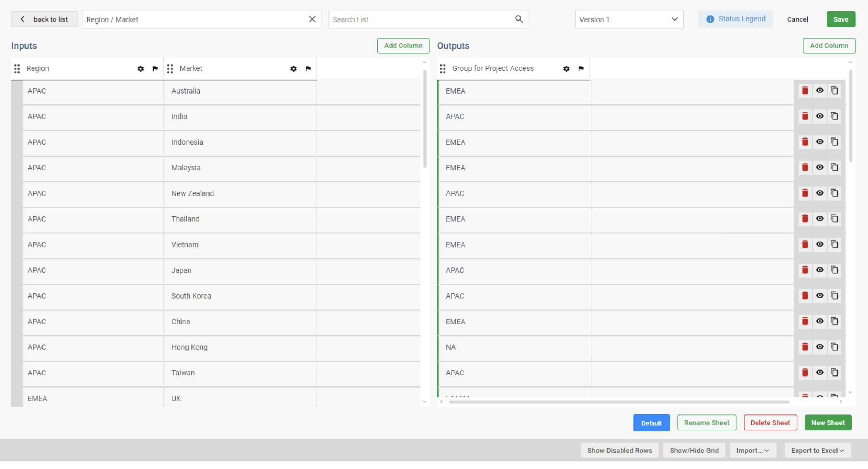Click the outputs horizontal scrollbar
This screenshot has height=469, width=868.
619,402
